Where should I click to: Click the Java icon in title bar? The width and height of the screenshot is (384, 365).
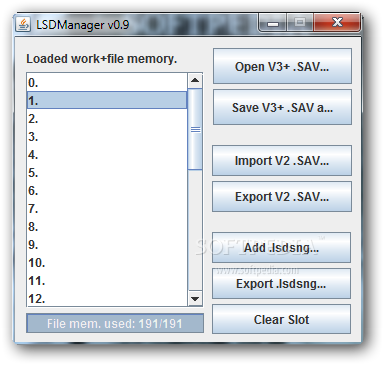pyautogui.click(x=23, y=25)
